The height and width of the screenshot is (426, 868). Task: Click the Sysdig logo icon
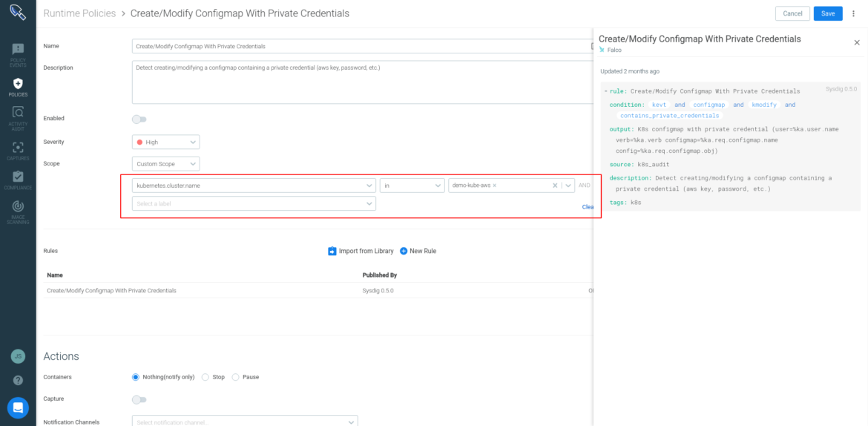(x=18, y=13)
